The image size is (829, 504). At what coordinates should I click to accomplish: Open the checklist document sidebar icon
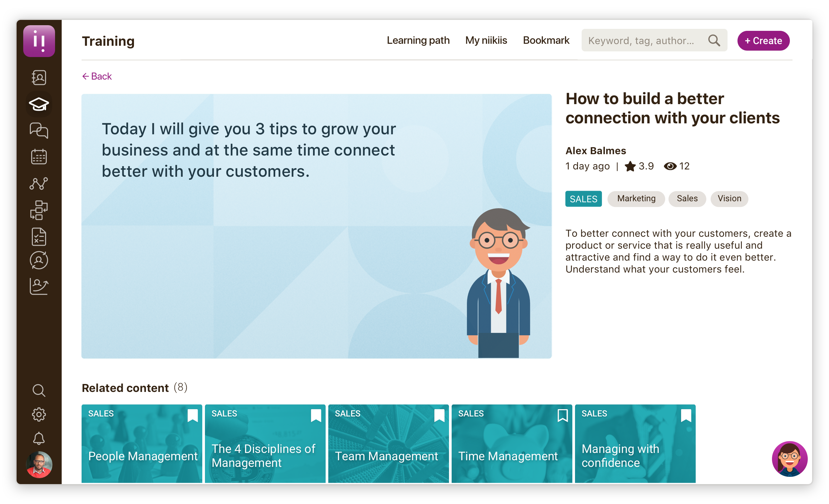pyautogui.click(x=39, y=237)
